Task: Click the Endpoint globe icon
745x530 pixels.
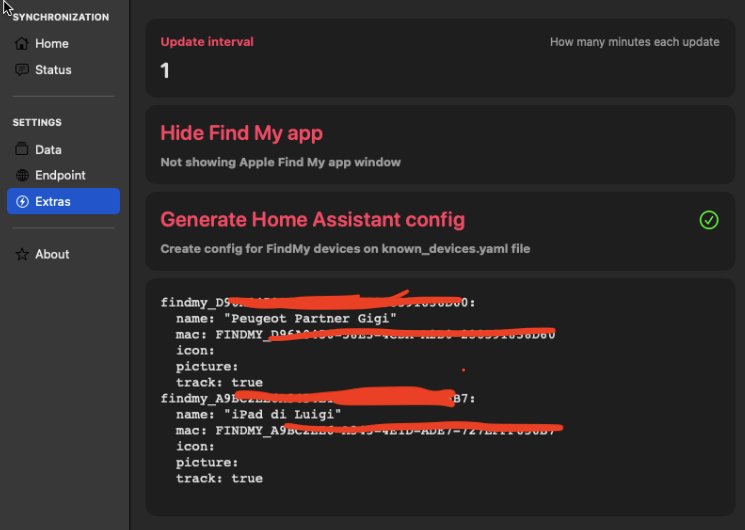Action: [x=22, y=175]
